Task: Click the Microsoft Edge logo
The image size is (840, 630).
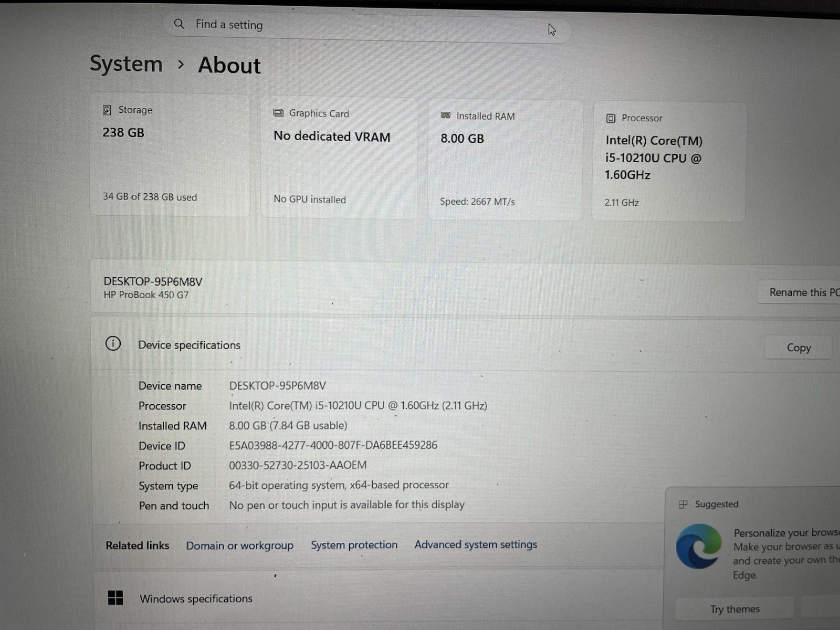Action: [698, 546]
